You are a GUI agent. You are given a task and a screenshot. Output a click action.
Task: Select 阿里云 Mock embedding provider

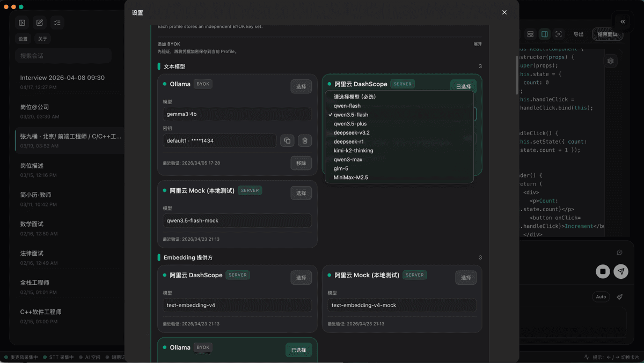click(x=466, y=278)
